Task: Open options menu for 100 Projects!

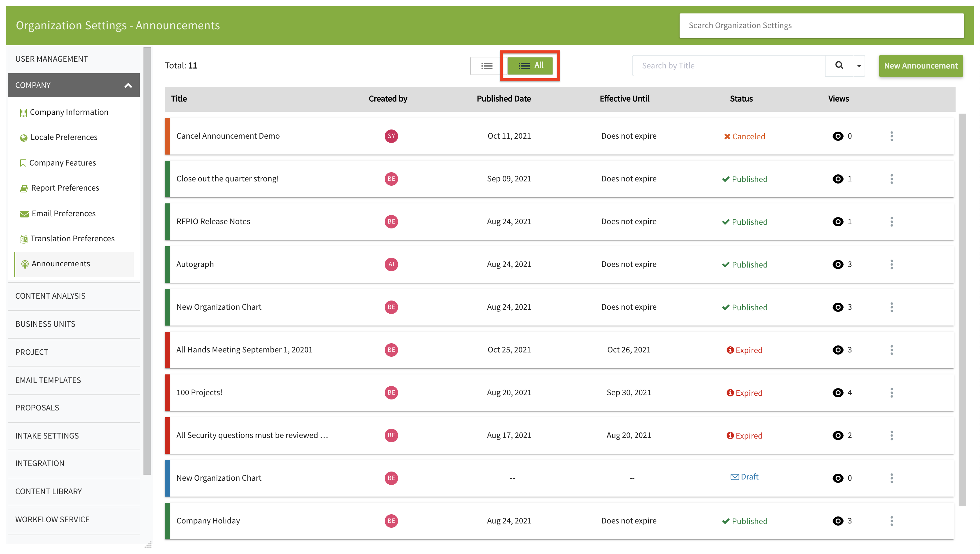Action: pos(891,392)
